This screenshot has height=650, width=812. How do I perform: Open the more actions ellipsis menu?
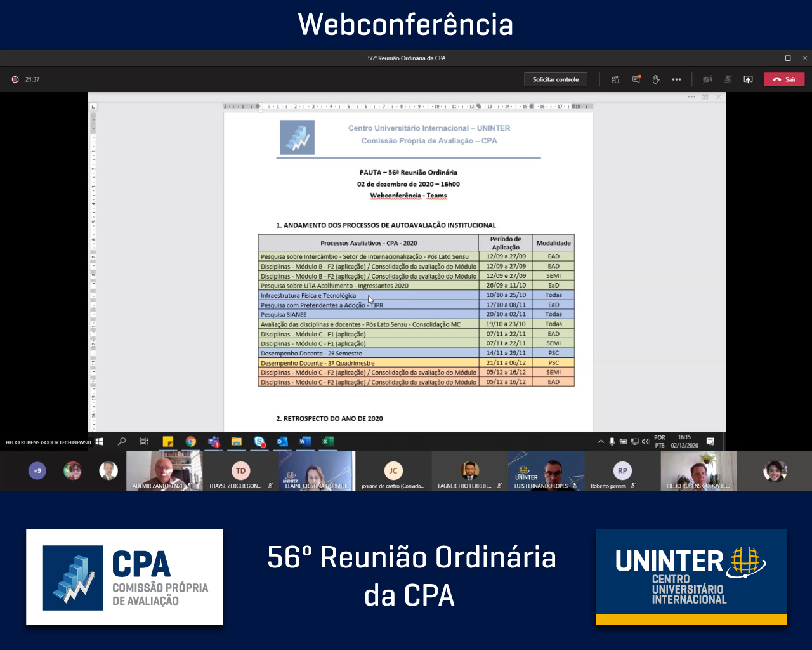tap(676, 79)
